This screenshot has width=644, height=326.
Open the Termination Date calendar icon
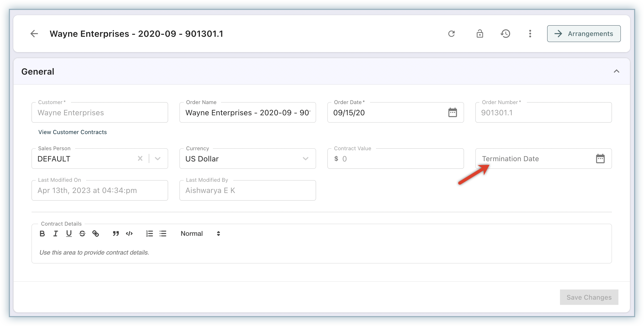tap(600, 159)
